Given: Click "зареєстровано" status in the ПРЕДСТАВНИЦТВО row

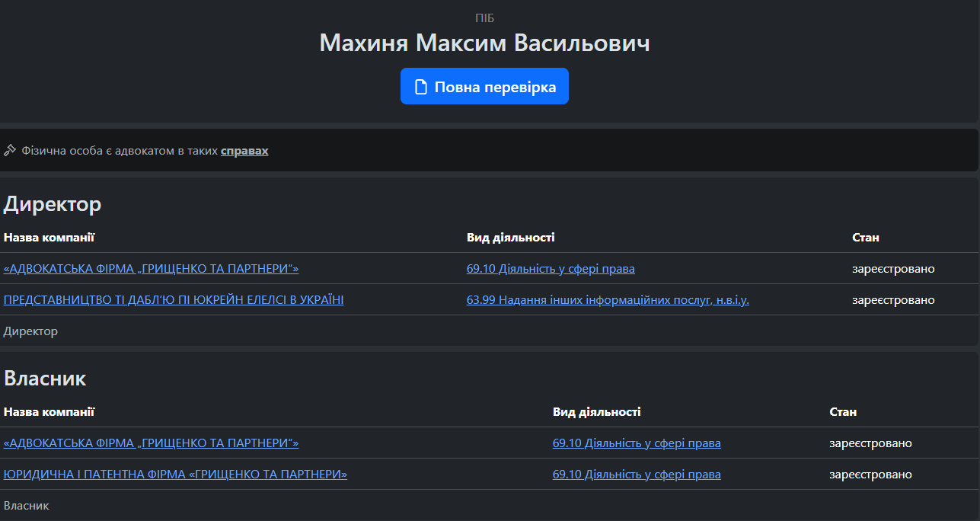Looking at the screenshot, I should (892, 300).
